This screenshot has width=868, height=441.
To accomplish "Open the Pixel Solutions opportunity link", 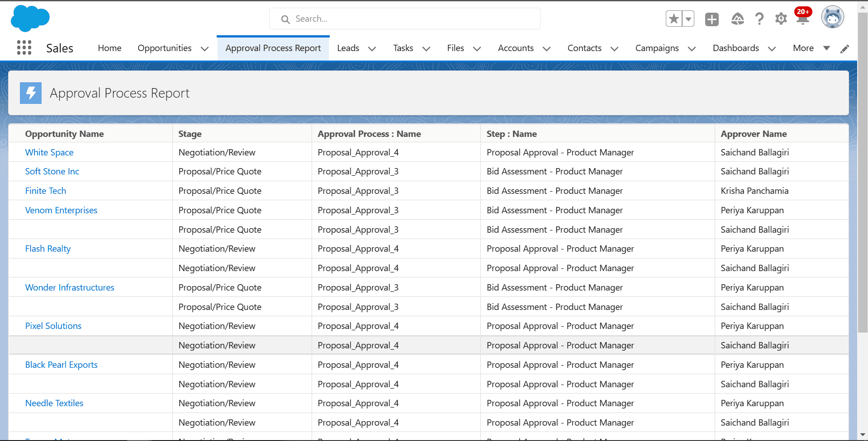I will click(x=53, y=326).
